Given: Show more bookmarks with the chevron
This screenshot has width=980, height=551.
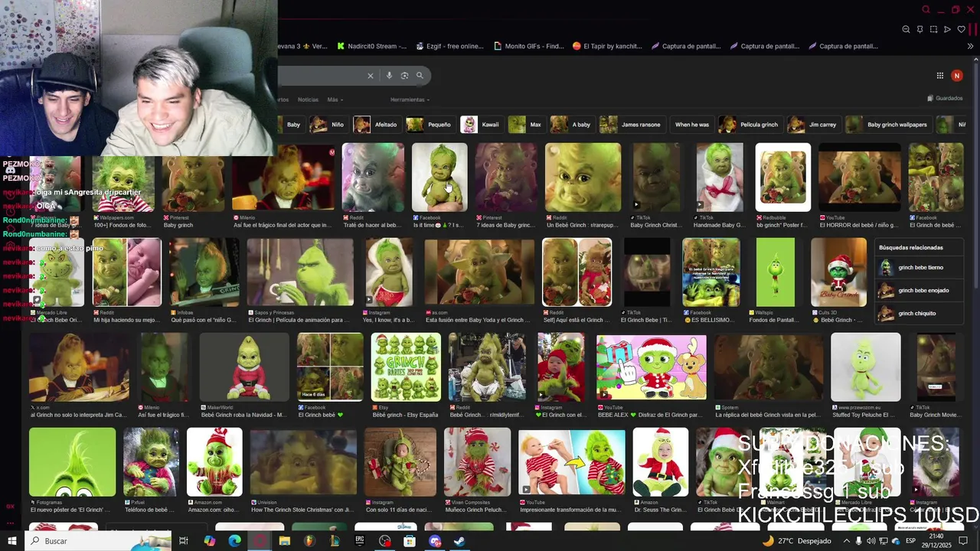Looking at the screenshot, I should click(970, 46).
